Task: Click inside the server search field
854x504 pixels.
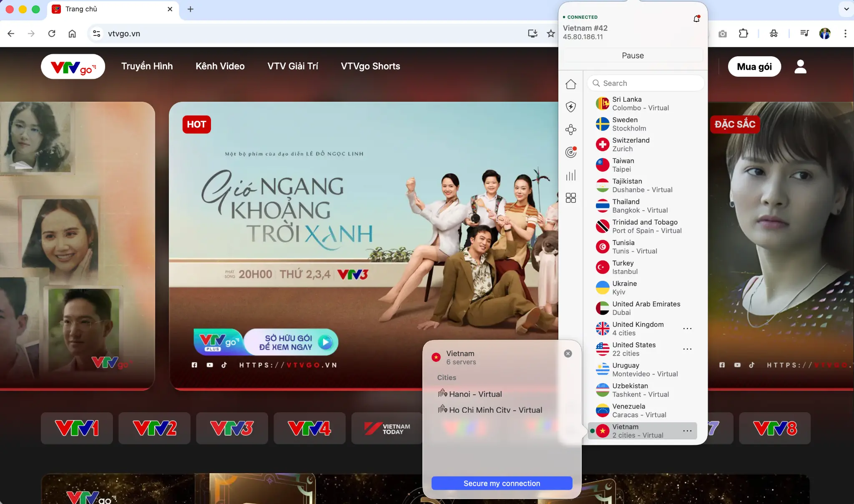Action: 646,83
